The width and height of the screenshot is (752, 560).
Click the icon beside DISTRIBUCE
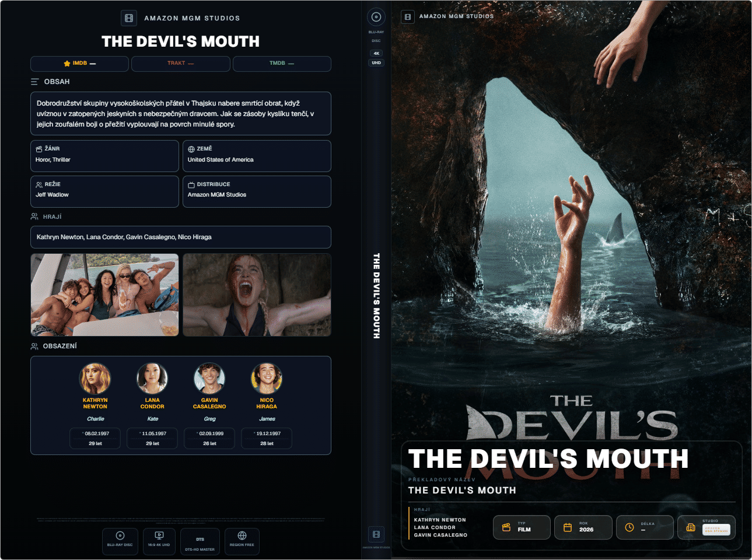(191, 185)
